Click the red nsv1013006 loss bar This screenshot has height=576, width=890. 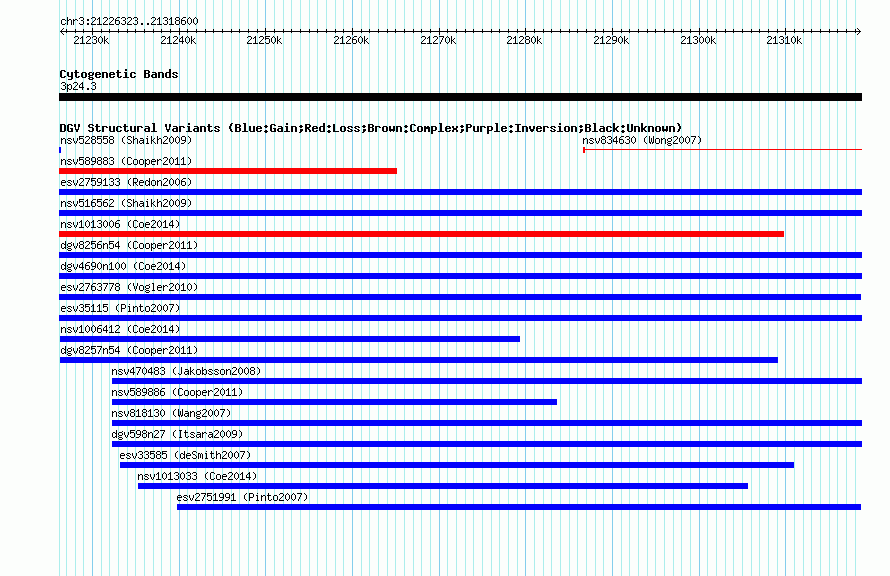(422, 234)
